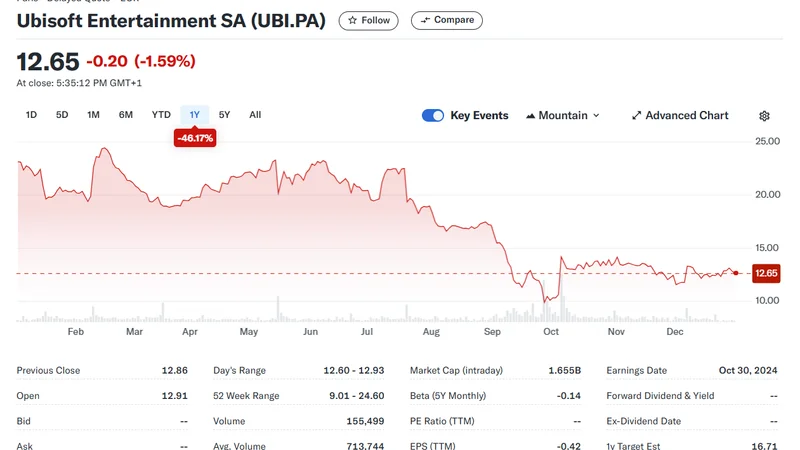Switch to 1M time range
Screen dimensions: 800x450
(93, 115)
